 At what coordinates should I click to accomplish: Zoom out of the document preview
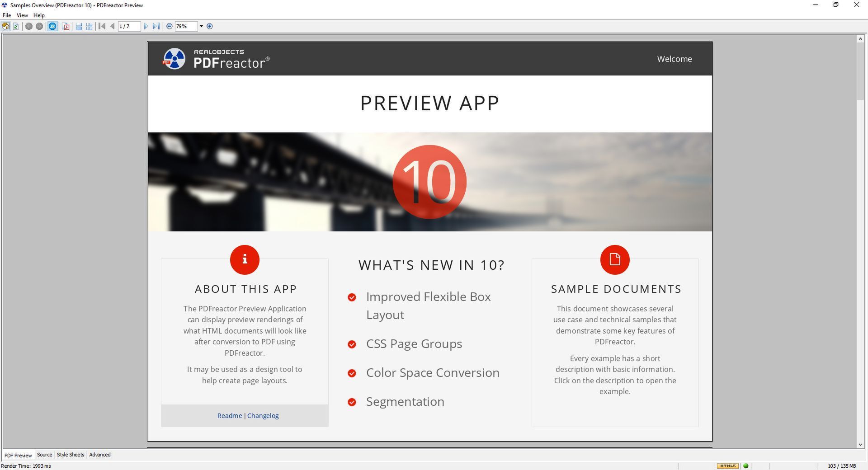point(169,26)
